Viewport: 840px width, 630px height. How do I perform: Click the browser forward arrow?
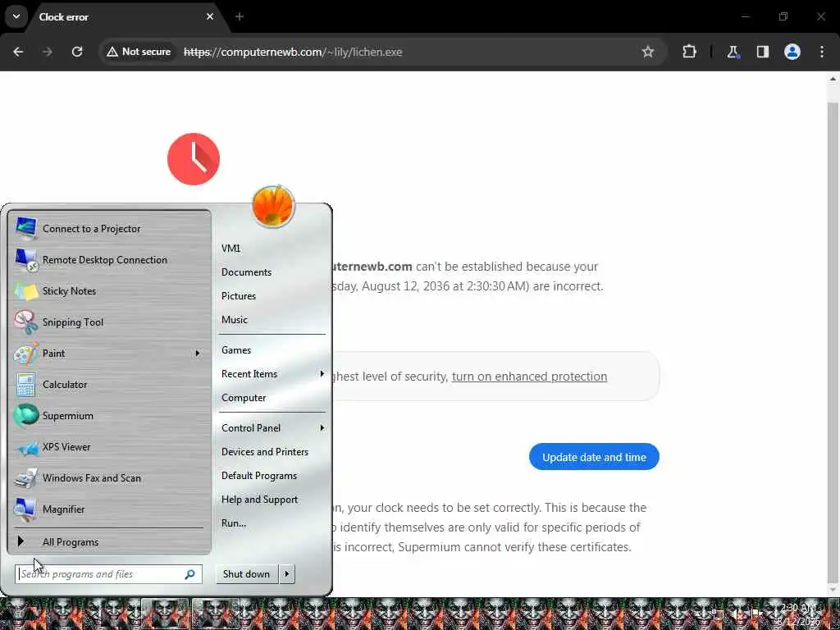(48, 52)
